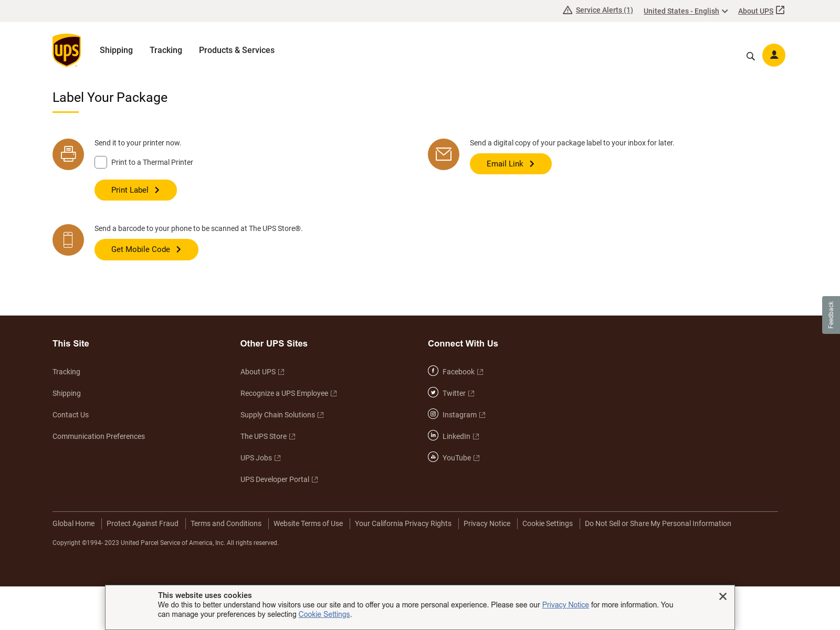This screenshot has height=630, width=840.
Task: Open About UPS link in top bar
Action: point(755,11)
